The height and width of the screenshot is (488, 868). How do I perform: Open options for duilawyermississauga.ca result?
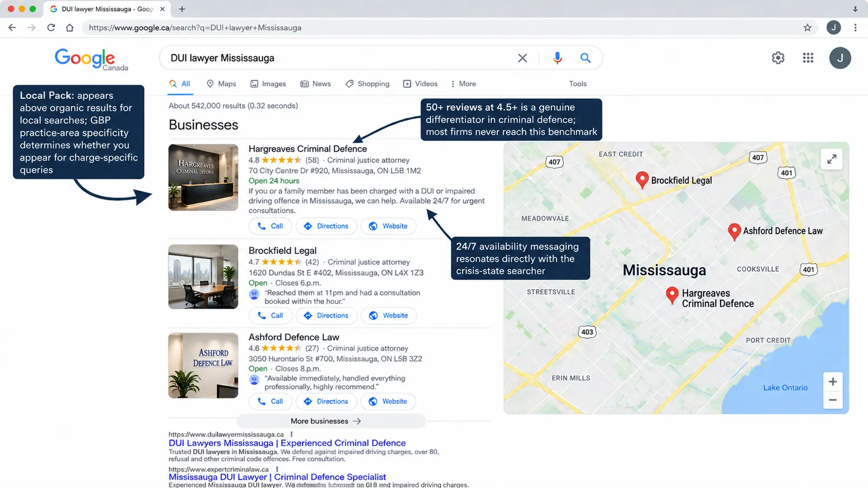pyautogui.click(x=291, y=434)
